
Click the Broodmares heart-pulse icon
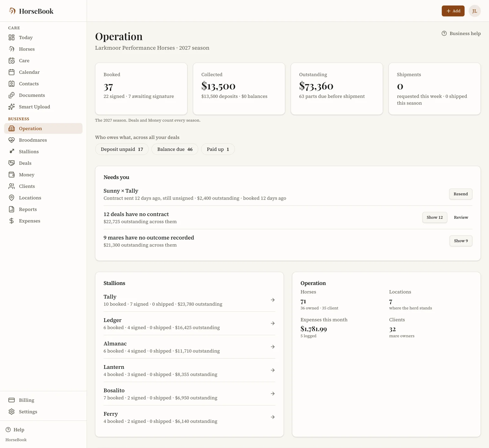click(x=12, y=140)
